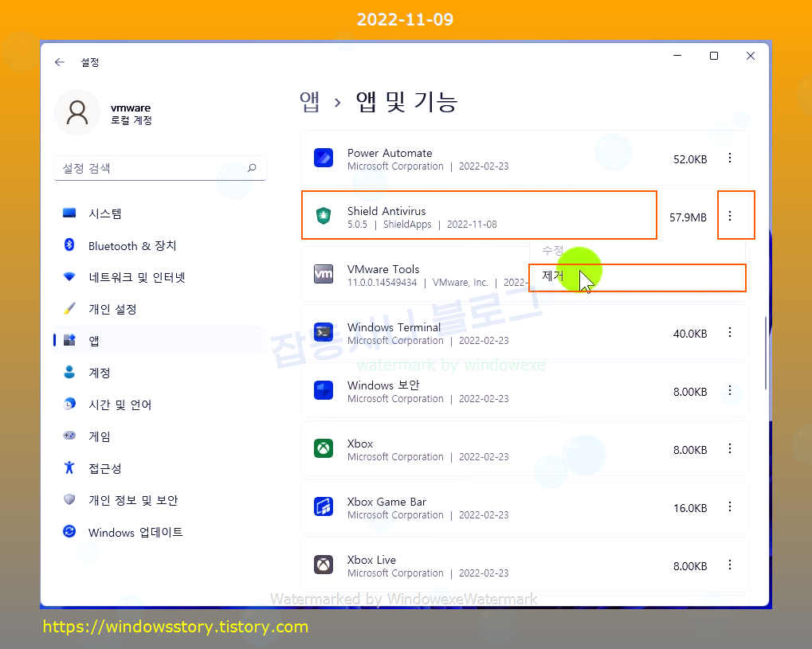812x649 pixels.
Task: Open 시스템 in the sidebar
Action: click(160, 213)
